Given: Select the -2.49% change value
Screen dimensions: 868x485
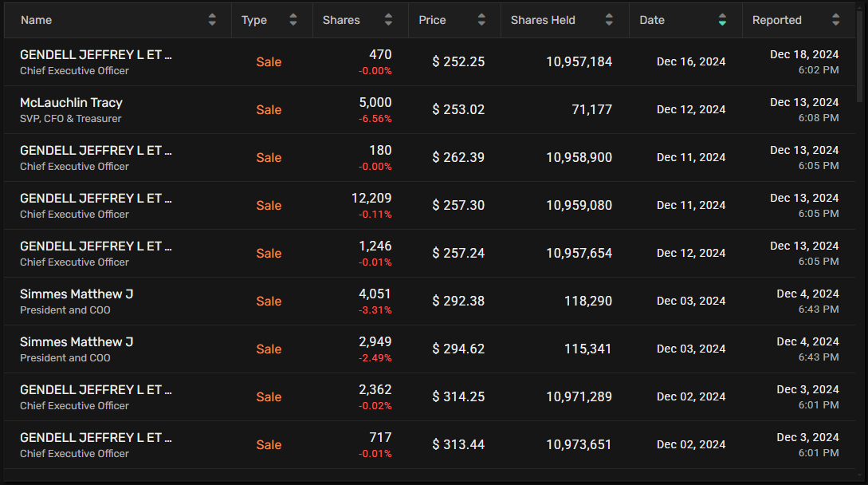Looking at the screenshot, I should (375, 358).
